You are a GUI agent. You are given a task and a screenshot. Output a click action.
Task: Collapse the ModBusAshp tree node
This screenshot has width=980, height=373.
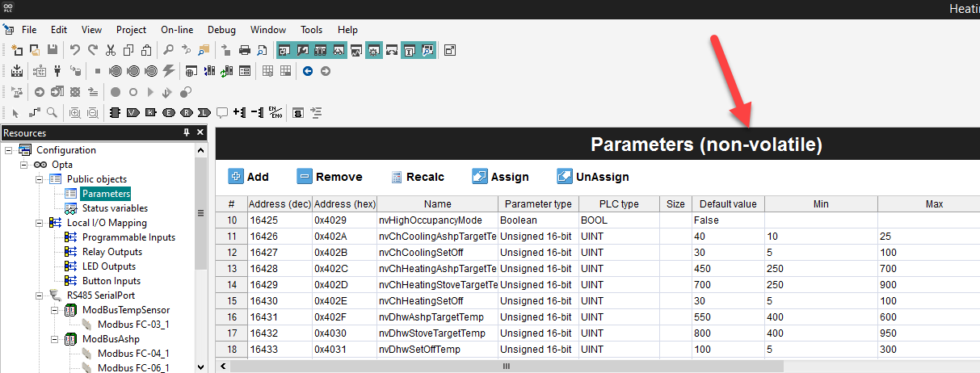[x=54, y=339]
